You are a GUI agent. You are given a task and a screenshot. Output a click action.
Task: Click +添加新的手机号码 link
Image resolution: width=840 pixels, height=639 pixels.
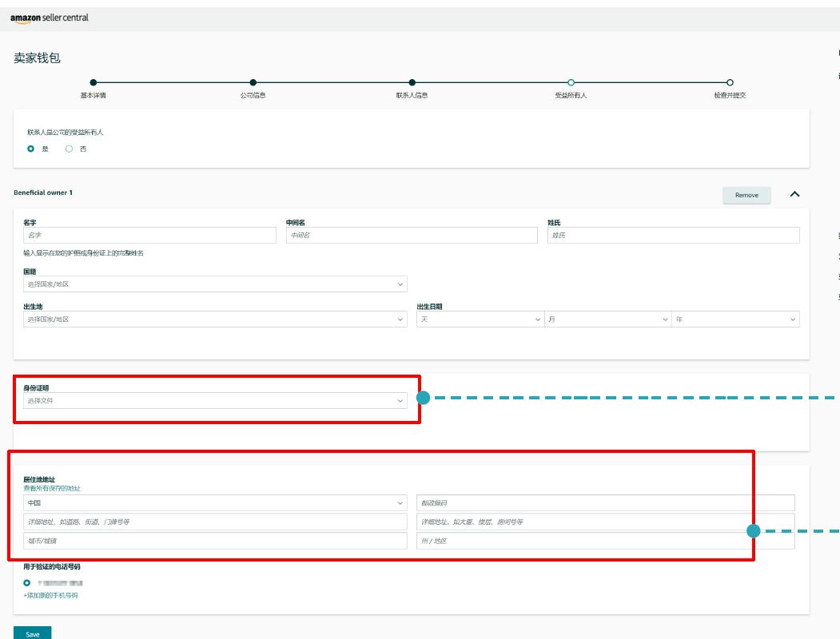click(x=50, y=596)
